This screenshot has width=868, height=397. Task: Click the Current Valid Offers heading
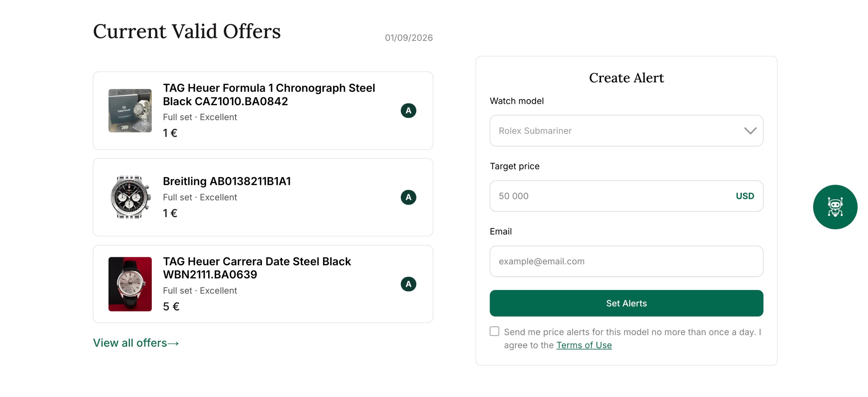pos(187,31)
